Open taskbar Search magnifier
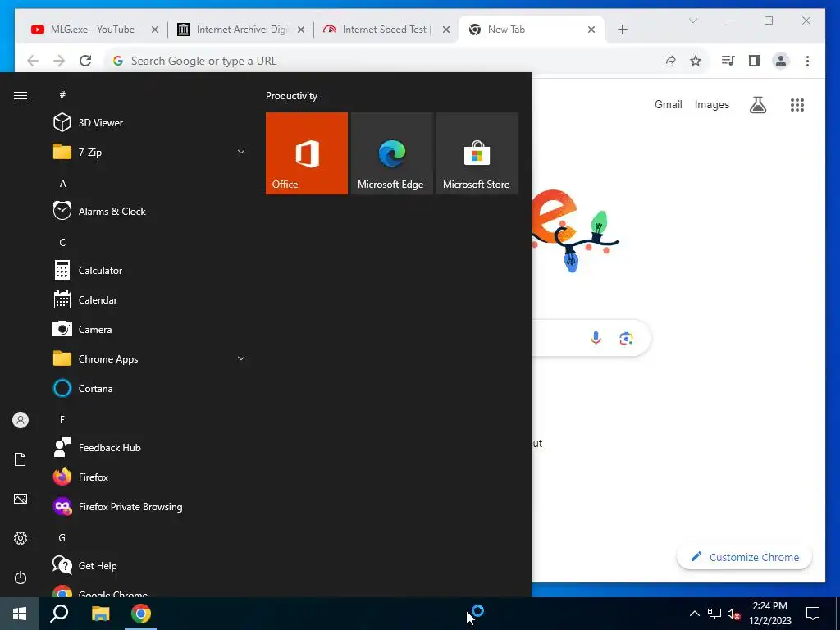 [x=59, y=614]
